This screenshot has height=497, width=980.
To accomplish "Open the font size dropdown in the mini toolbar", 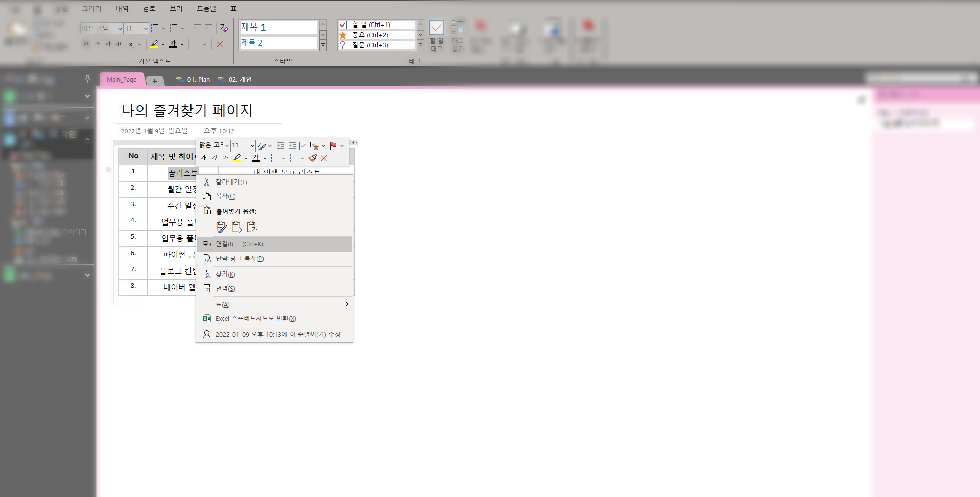I will click(252, 145).
